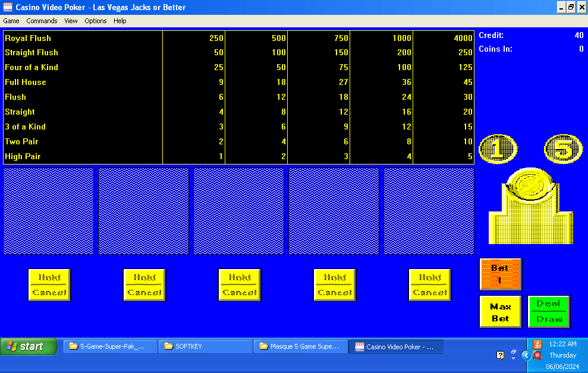Click the red blocked-shield tray icon

[537, 355]
